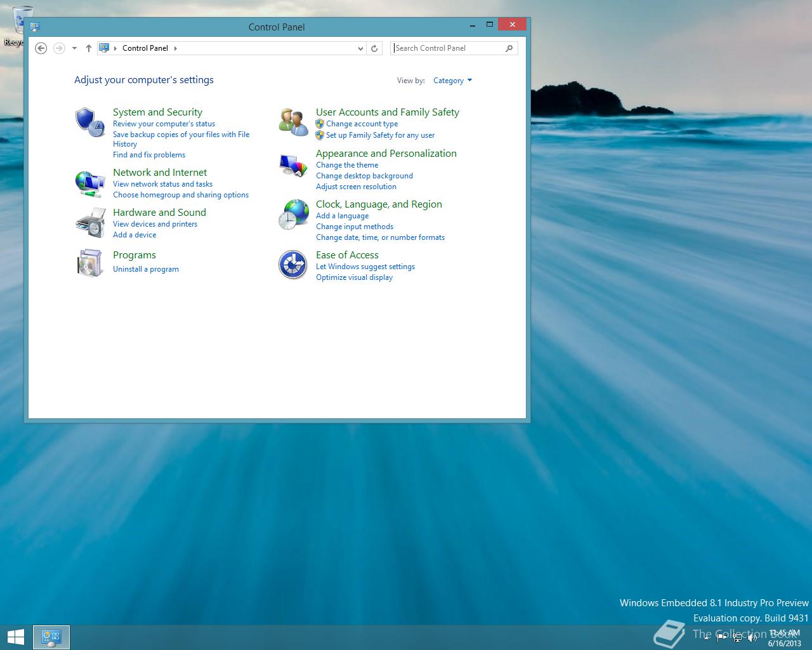The image size is (812, 650).
Task: Open Clock, Language, and Region heading
Action: (x=379, y=204)
